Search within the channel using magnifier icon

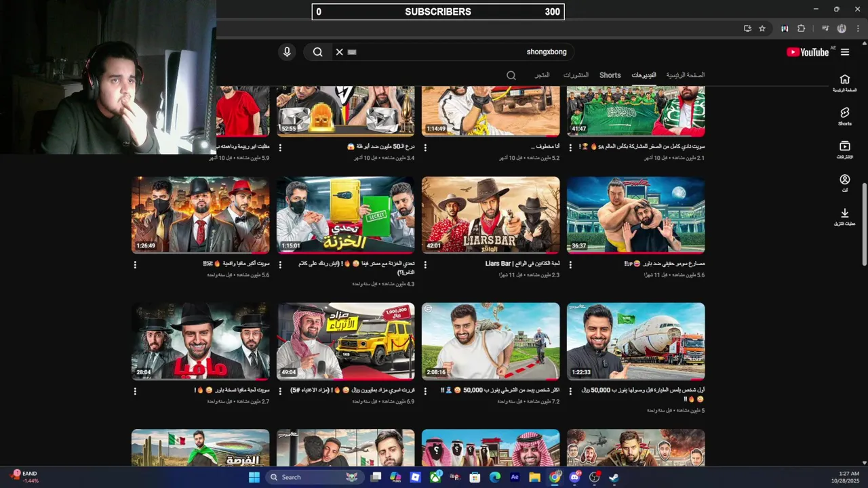coord(511,75)
